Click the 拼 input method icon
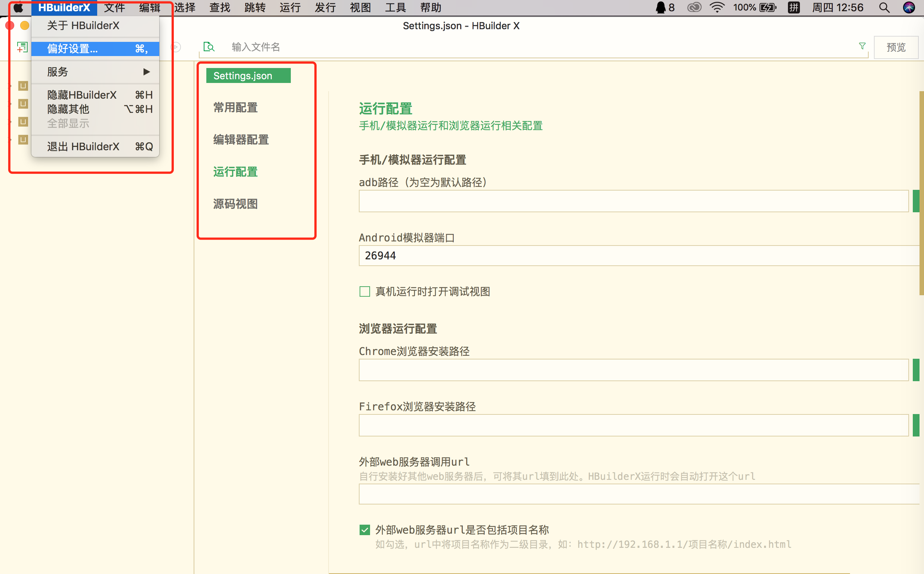This screenshot has width=924, height=574. click(x=793, y=7)
